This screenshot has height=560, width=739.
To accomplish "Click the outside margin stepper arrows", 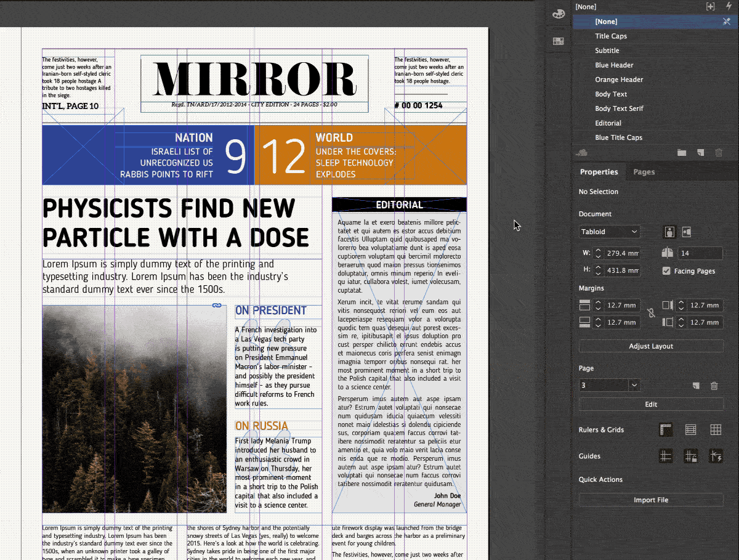I will tap(681, 322).
